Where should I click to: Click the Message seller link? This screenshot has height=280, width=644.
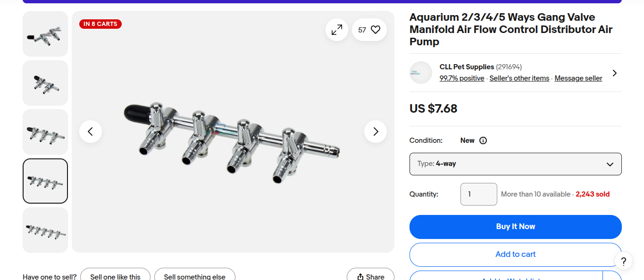click(578, 78)
